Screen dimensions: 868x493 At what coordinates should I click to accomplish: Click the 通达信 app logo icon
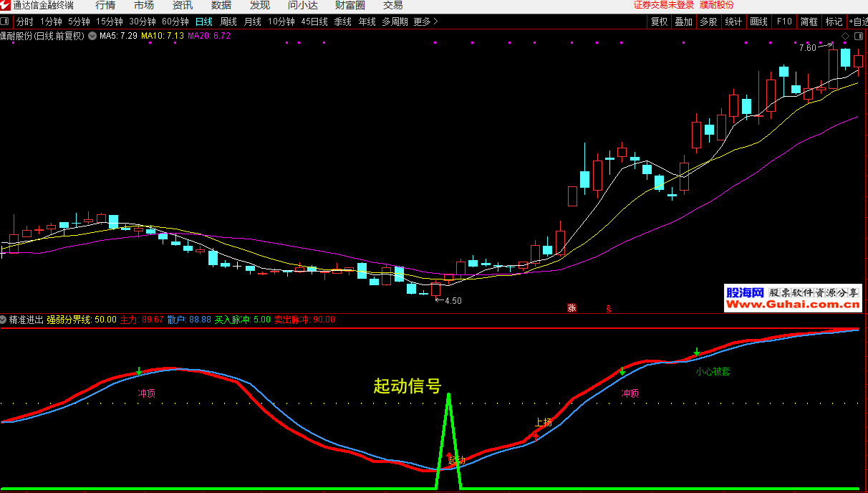pos(6,6)
